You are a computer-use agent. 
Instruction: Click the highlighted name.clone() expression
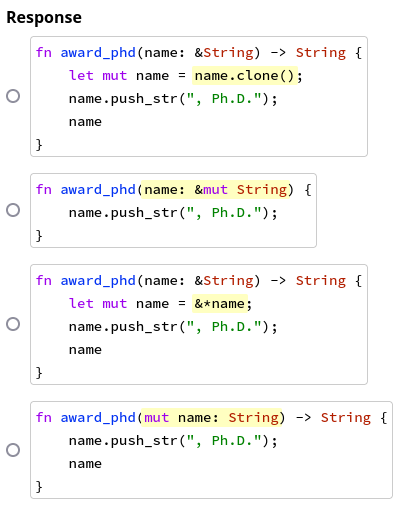click(245, 76)
